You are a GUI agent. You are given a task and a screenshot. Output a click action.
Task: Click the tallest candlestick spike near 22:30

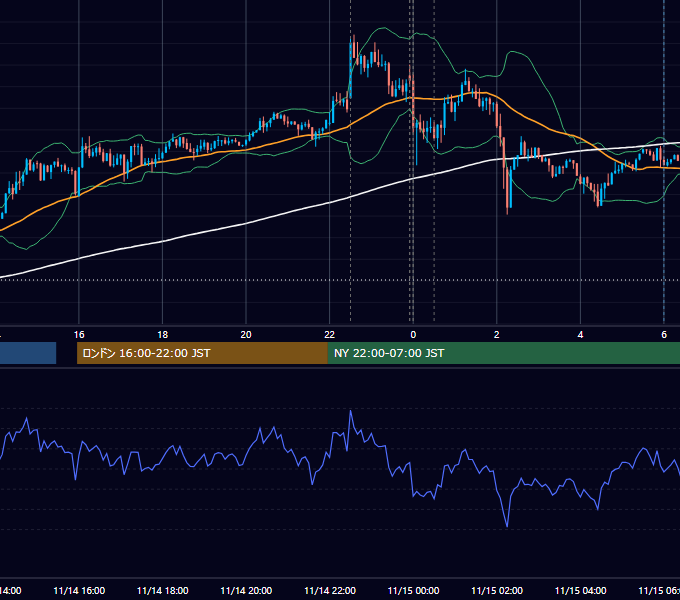[x=351, y=67]
